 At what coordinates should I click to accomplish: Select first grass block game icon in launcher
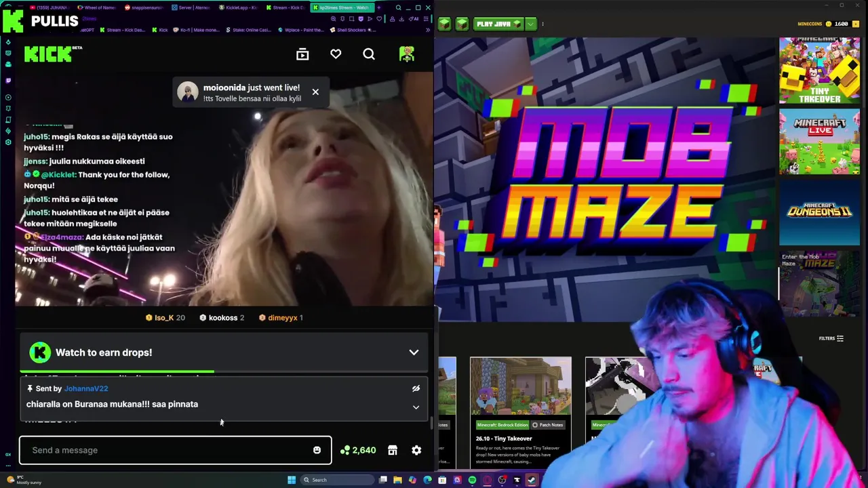tap(444, 24)
